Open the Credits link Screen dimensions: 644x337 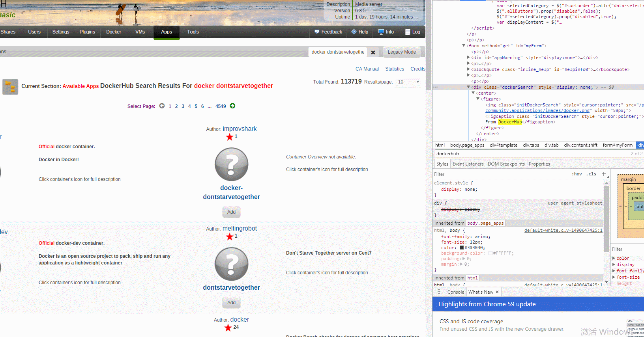tap(418, 69)
